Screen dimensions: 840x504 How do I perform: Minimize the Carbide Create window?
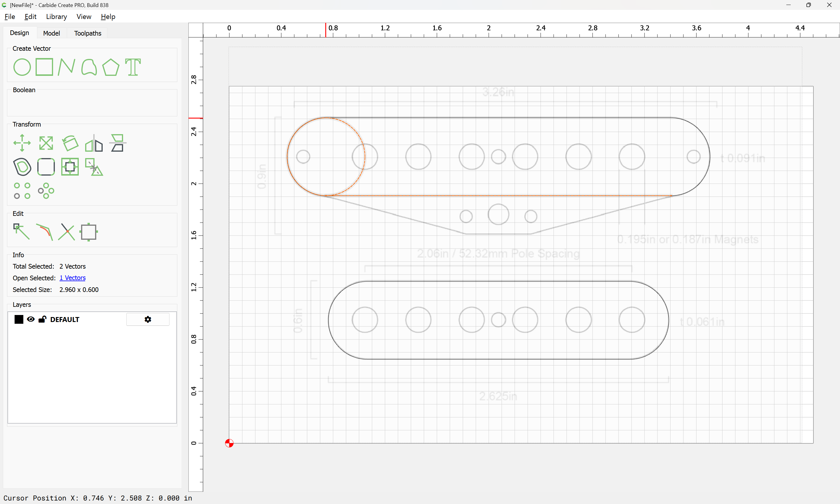(788, 5)
